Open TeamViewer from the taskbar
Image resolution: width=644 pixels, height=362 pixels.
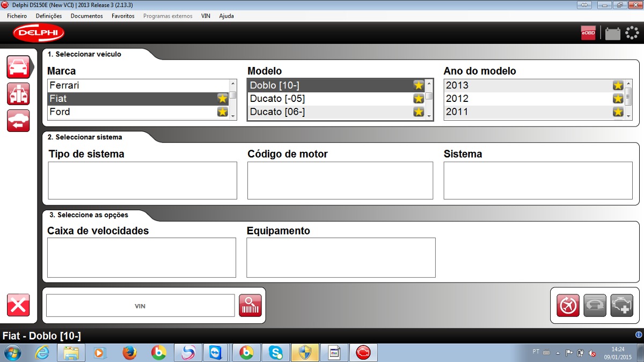pyautogui.click(x=217, y=353)
